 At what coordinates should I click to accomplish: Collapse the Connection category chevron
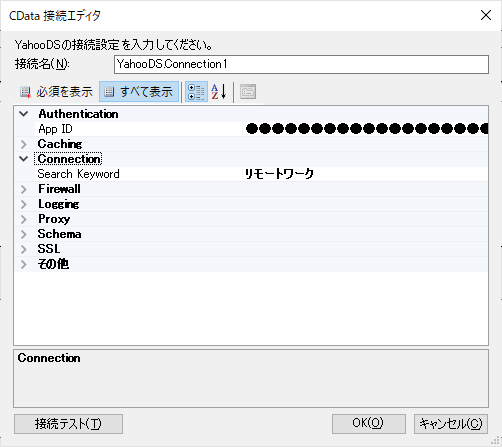click(24, 159)
